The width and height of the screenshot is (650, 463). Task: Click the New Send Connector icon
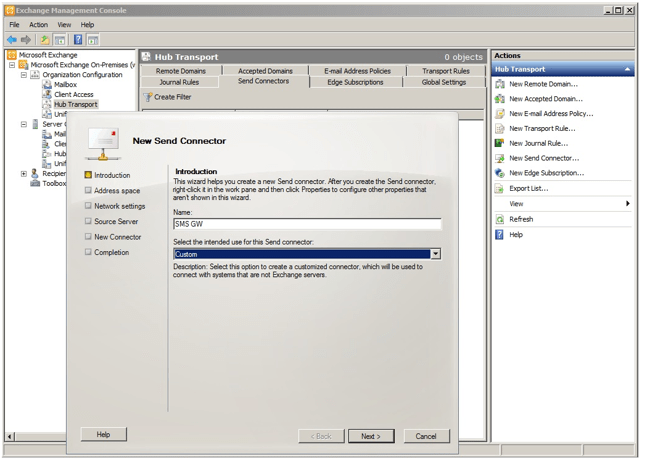(500, 158)
